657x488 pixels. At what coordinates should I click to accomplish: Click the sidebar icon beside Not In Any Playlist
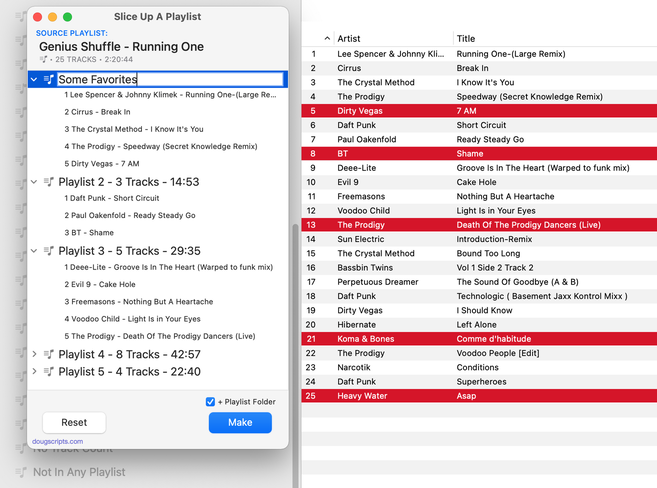tap(21, 472)
